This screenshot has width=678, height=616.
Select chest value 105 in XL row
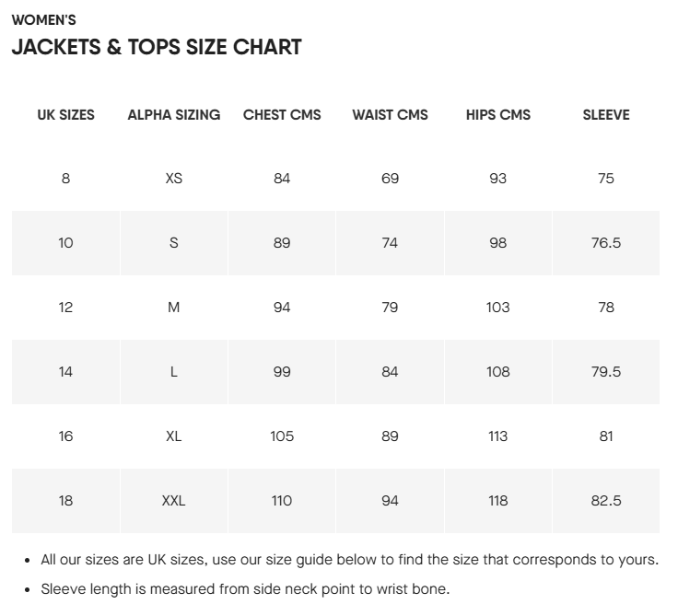point(282,436)
